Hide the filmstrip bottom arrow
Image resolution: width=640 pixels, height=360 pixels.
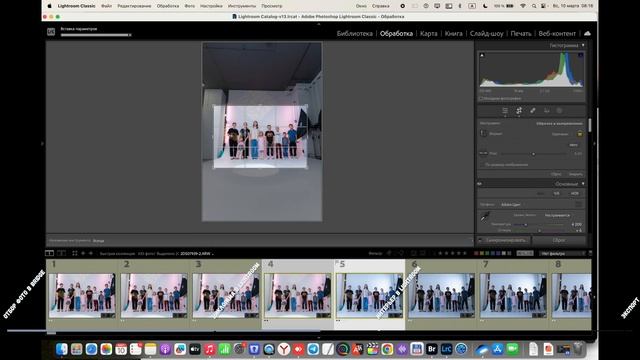click(319, 338)
